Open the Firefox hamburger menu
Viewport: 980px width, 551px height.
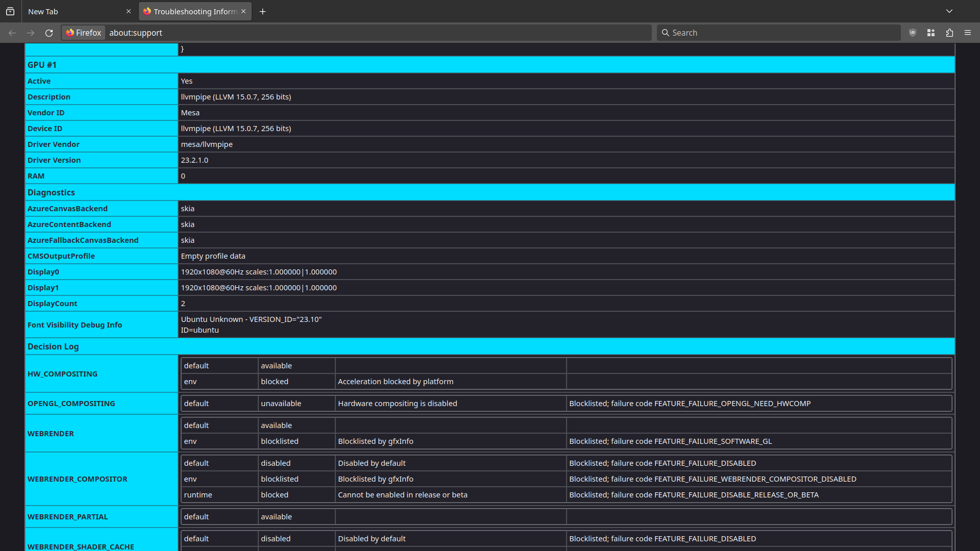pyautogui.click(x=968, y=33)
